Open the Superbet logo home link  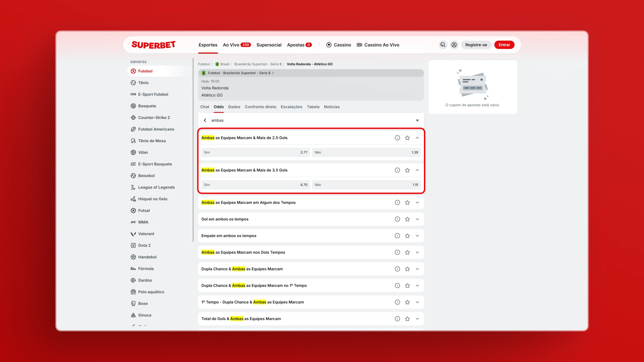click(x=153, y=45)
